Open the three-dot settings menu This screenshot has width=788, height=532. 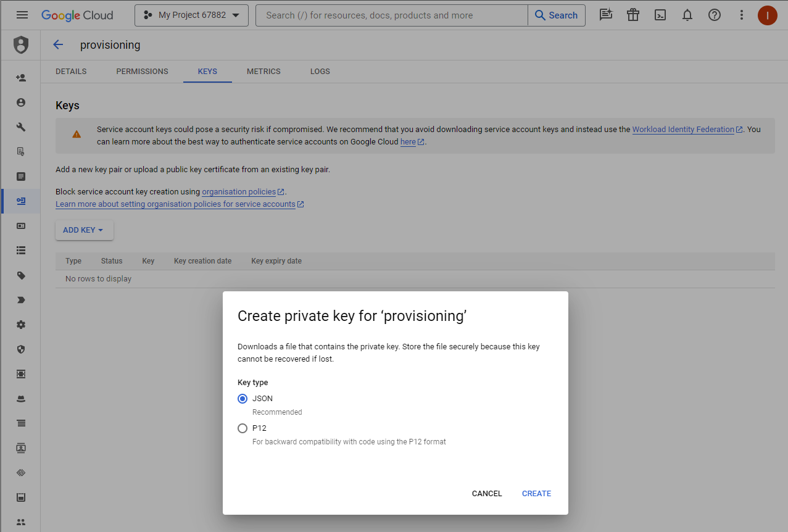[x=741, y=15]
